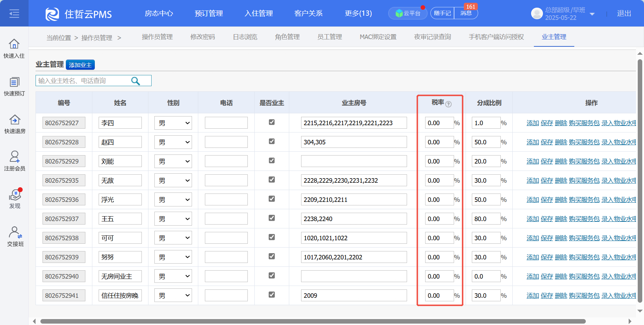Click the vertical scrollbar down arrow
The width and height of the screenshot is (644, 325).
point(640,311)
